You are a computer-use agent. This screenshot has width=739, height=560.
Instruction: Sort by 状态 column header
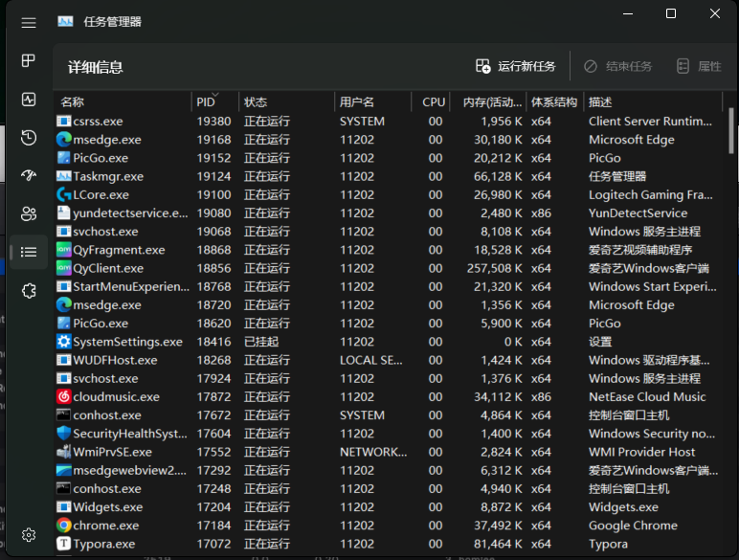(x=286, y=102)
